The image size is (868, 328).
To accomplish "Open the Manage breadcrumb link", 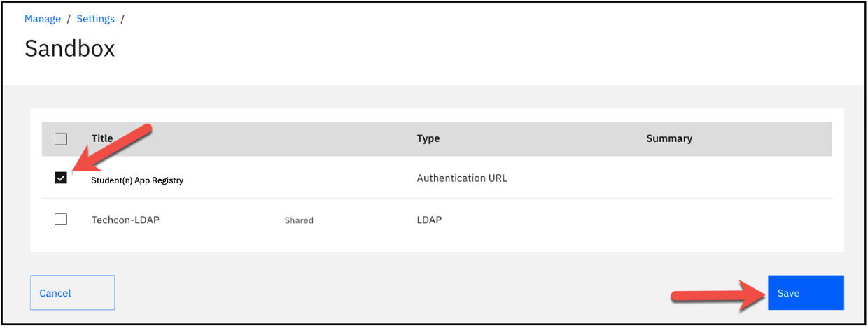I will 43,19.
